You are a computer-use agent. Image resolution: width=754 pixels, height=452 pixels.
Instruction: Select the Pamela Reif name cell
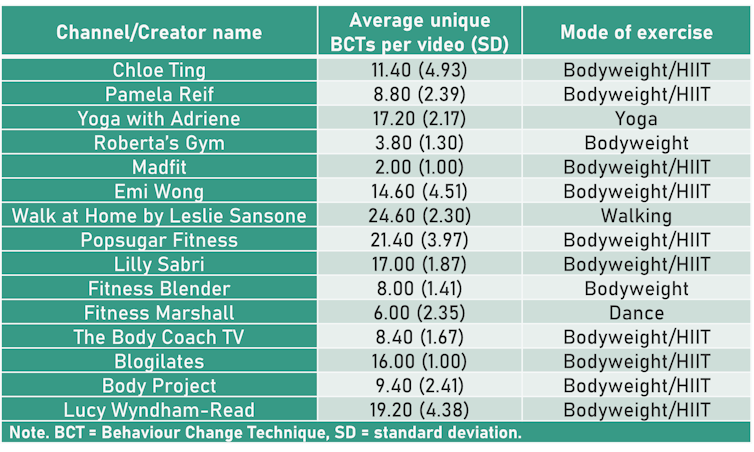pos(159,94)
